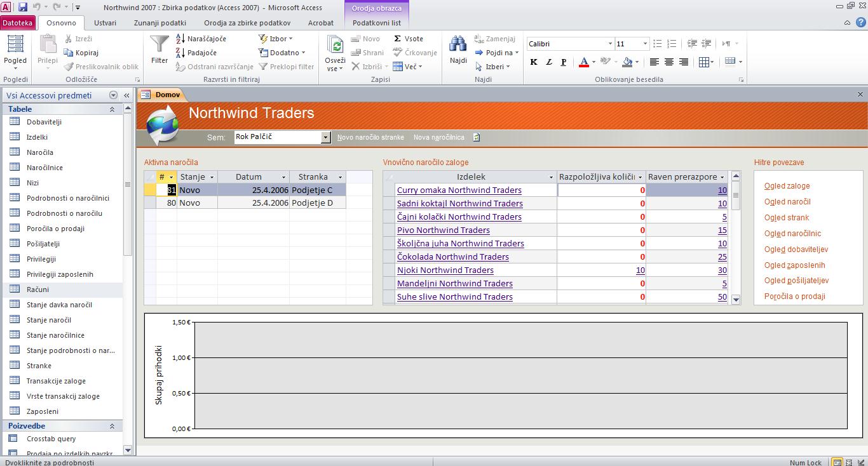Screen dimensions: 868x466
Task: Switch to the Ustvari ribbon tab
Action: [105, 23]
